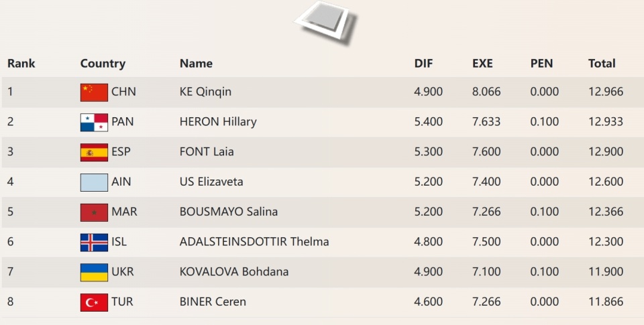Image resolution: width=644 pixels, height=325 pixels.
Task: Click the Country column header
Action: tap(103, 64)
